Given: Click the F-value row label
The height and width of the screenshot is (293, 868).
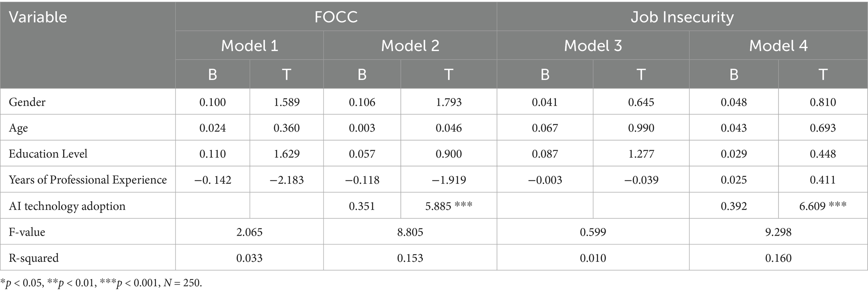Looking at the screenshot, I should (x=27, y=232).
